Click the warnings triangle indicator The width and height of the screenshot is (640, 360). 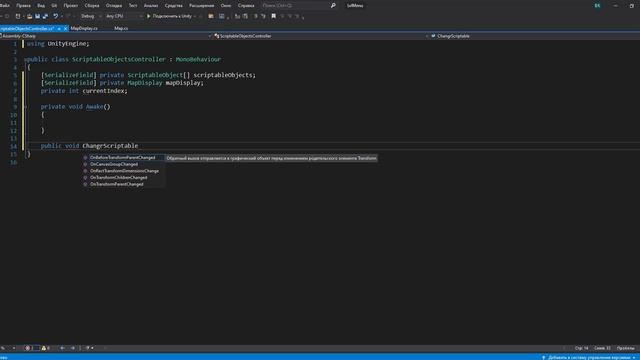click(45, 348)
